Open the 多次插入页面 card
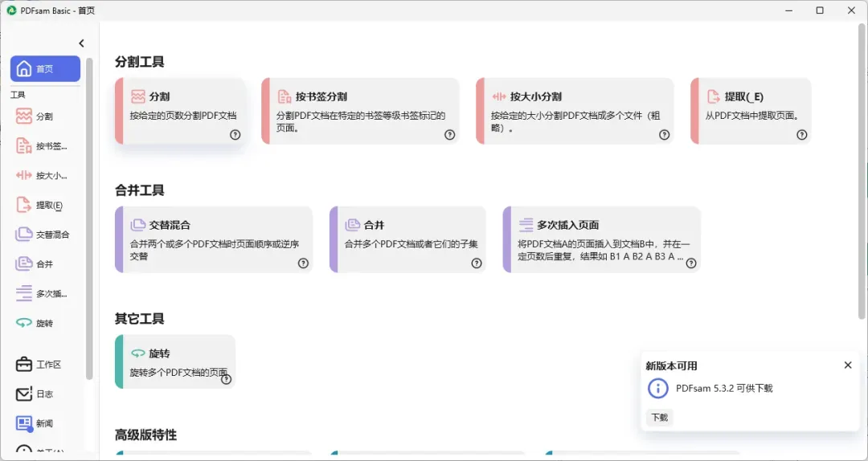This screenshot has height=461, width=868. 602,239
